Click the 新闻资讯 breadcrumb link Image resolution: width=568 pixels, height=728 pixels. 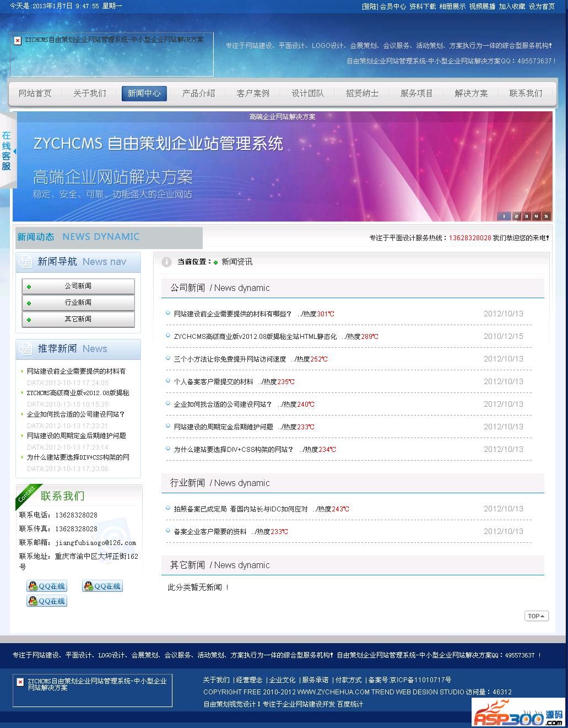coord(237,262)
